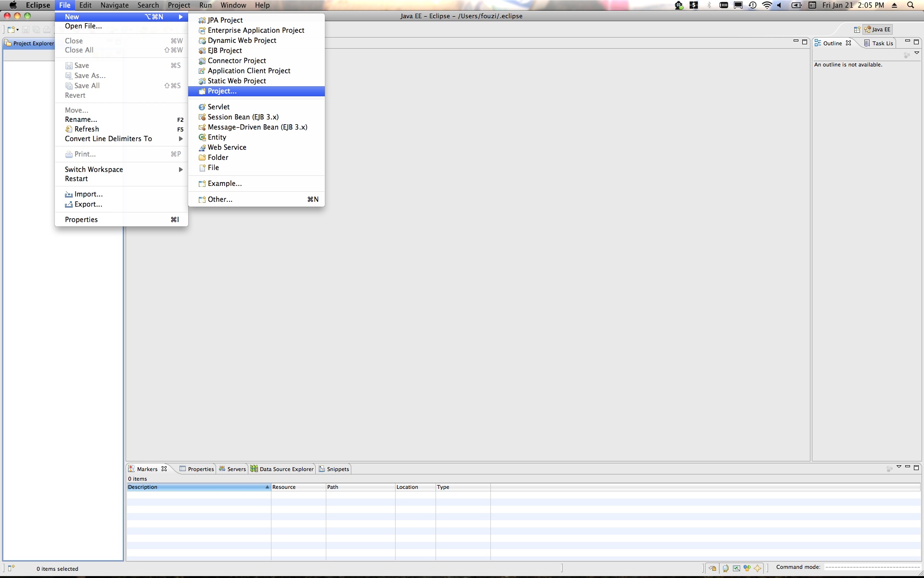The image size is (924, 578).
Task: Select Rename... in the File menu
Action: click(121, 119)
